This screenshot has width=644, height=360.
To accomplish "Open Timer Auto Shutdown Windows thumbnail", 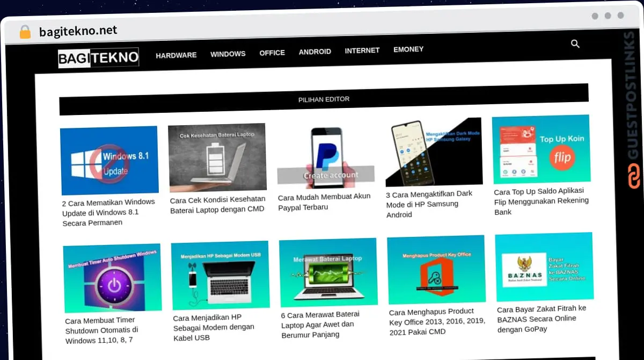I will coord(112,278).
